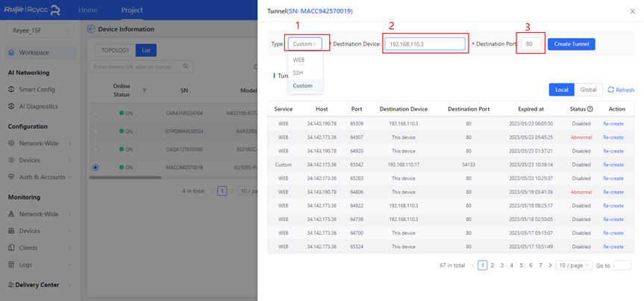The height and width of the screenshot is (301, 644).
Task: Open the Type dropdown showing Custom
Action: click(x=307, y=44)
